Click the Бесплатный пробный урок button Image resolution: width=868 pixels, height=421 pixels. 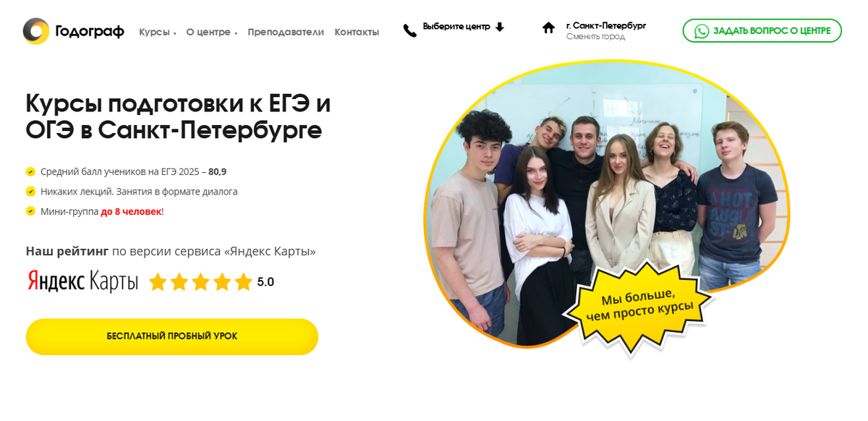coord(172,336)
